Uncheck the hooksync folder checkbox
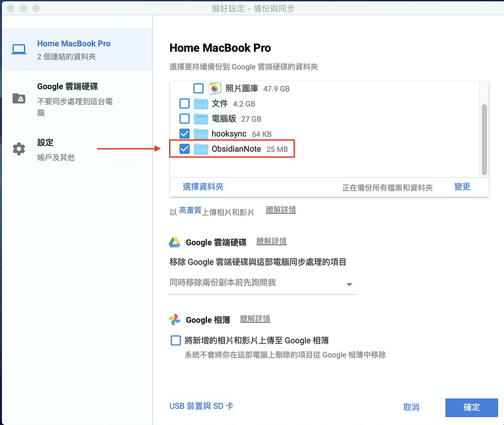Screen dimensions: 504x425 pos(185,134)
